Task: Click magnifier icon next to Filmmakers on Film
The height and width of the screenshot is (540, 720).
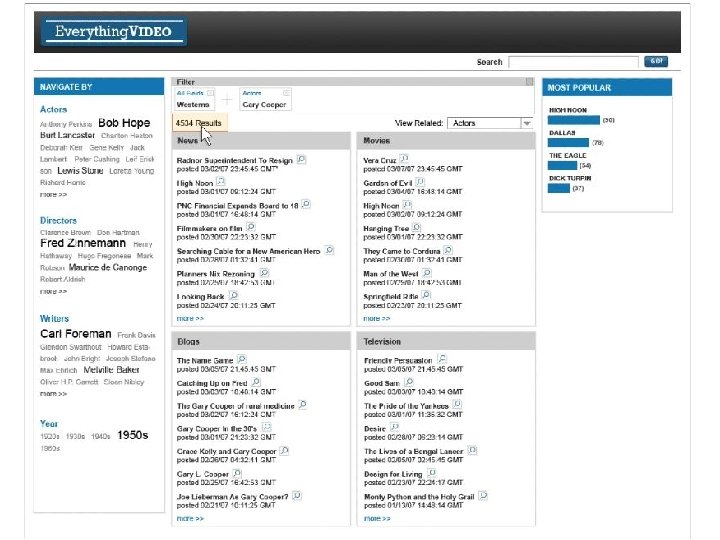Action: click(251, 227)
